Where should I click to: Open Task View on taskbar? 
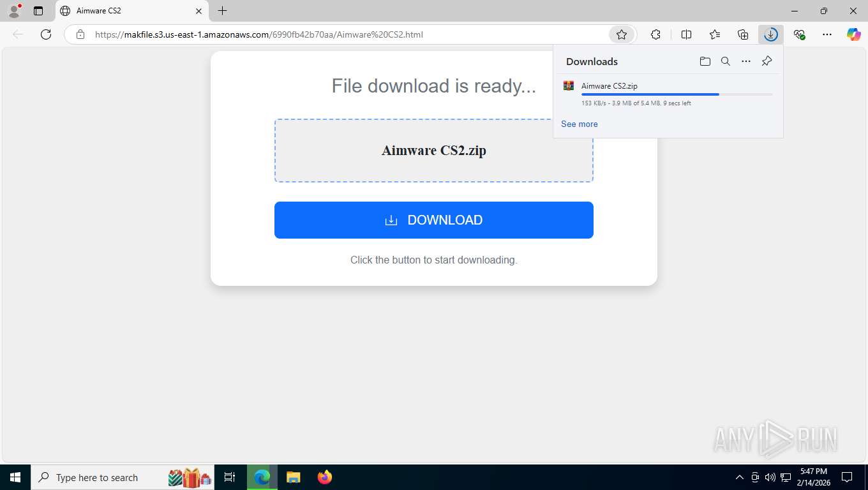pos(230,477)
